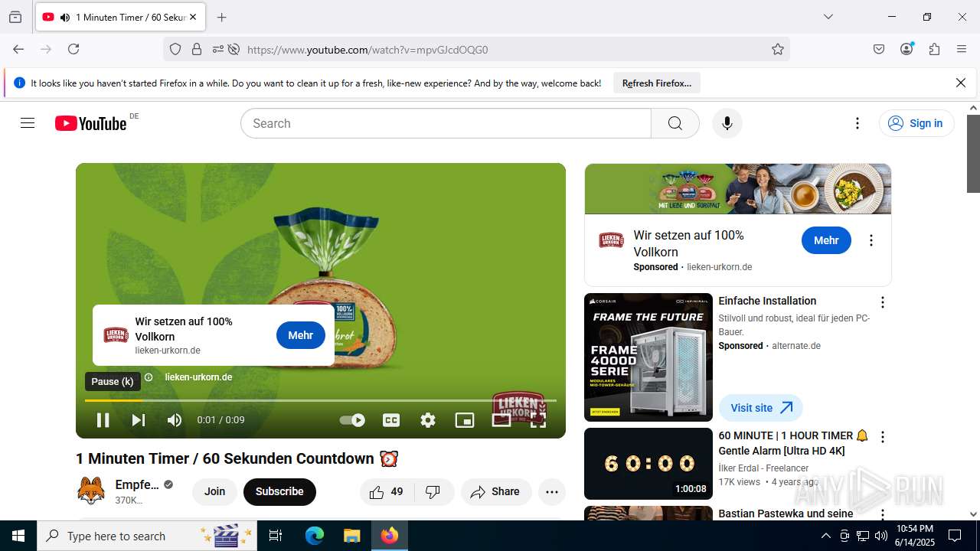Toggle subtitles with the CC button
980x551 pixels.
[391, 420]
